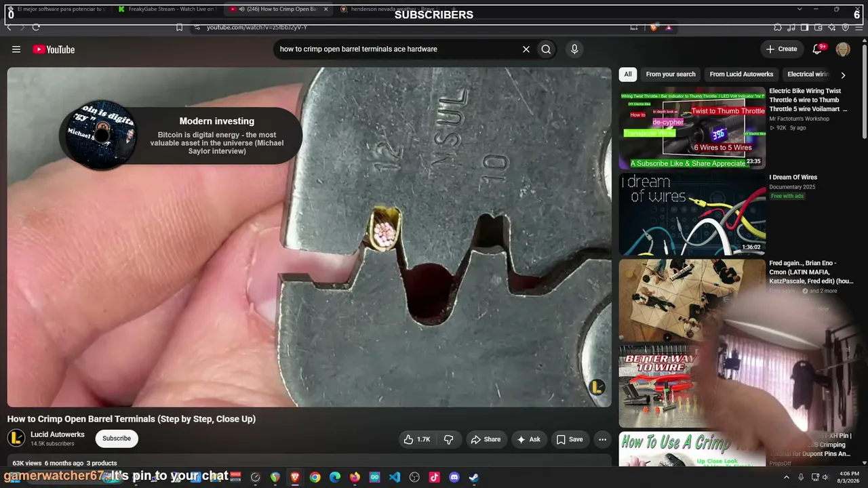Image resolution: width=868 pixels, height=488 pixels.
Task: Open Visual Studio Code from the taskbar
Action: [395, 477]
